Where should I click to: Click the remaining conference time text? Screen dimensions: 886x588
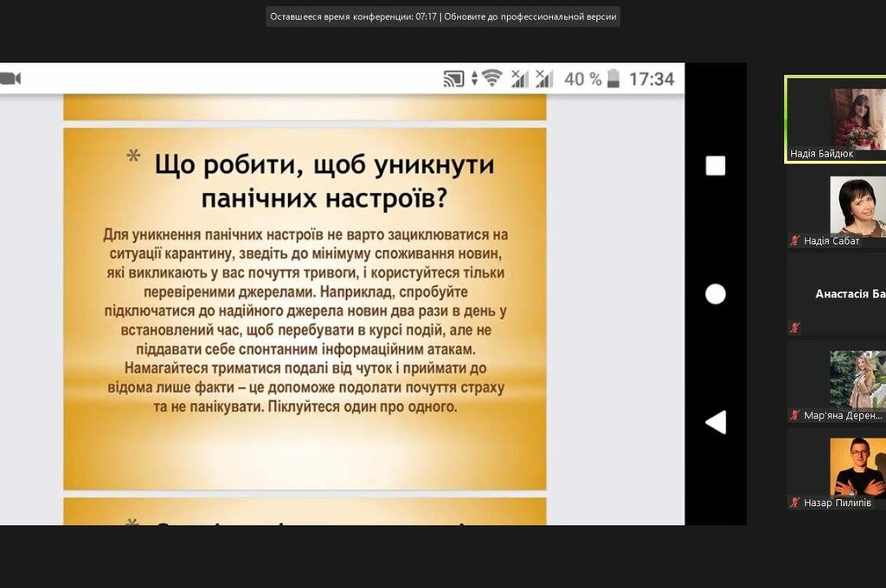[x=353, y=16]
